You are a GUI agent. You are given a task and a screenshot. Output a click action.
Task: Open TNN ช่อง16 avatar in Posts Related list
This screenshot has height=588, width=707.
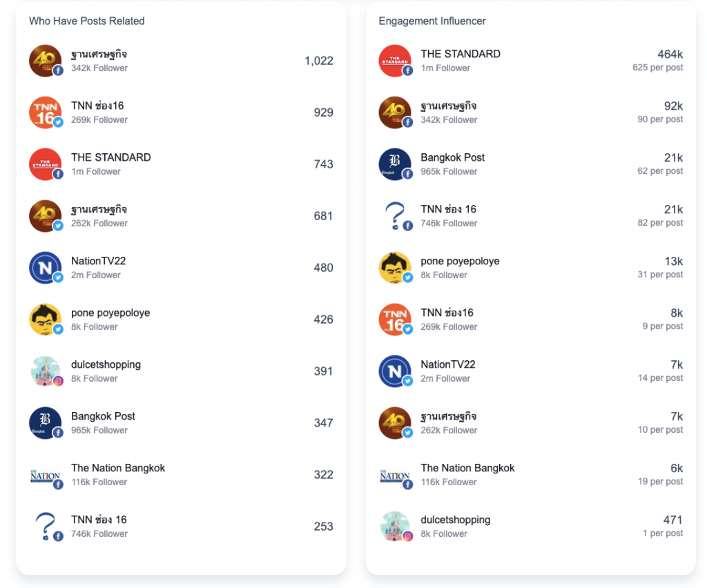(x=45, y=112)
